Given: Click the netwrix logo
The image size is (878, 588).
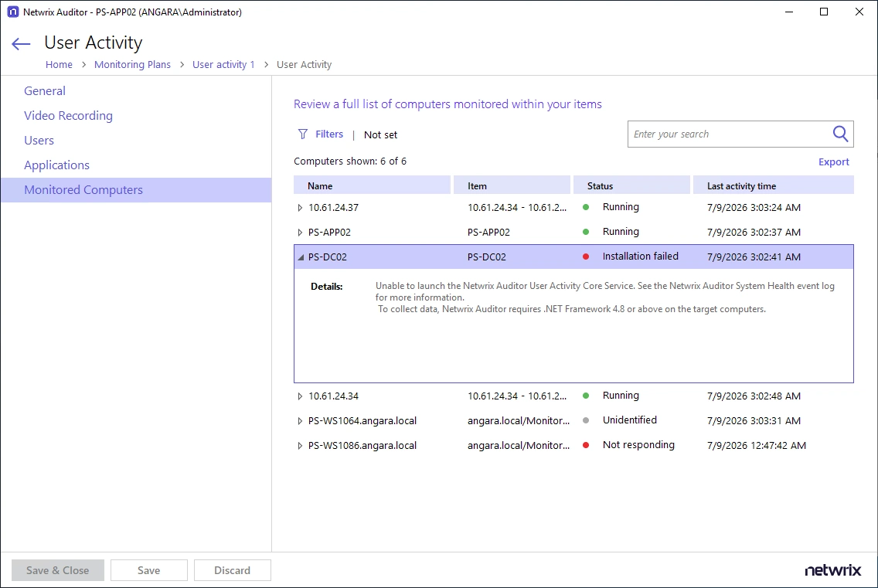Looking at the screenshot, I should pyautogui.click(x=832, y=570).
